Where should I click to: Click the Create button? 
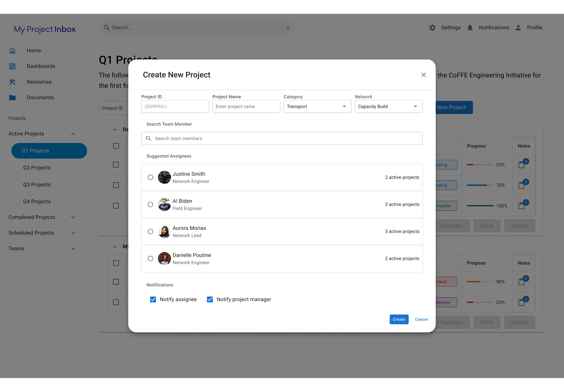[399, 319]
